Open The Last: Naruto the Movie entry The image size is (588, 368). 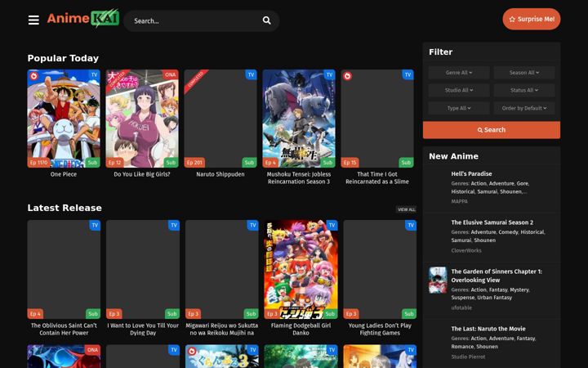[488, 329]
